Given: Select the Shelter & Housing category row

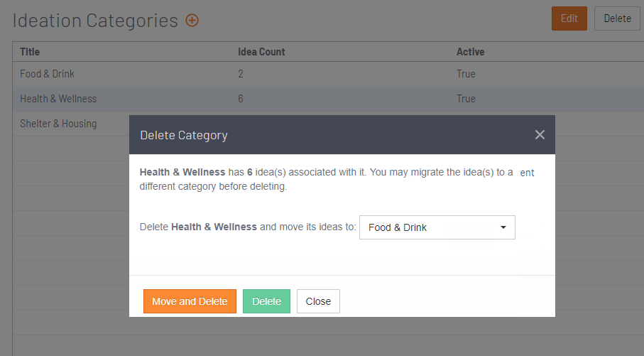Looking at the screenshot, I should [x=70, y=124].
